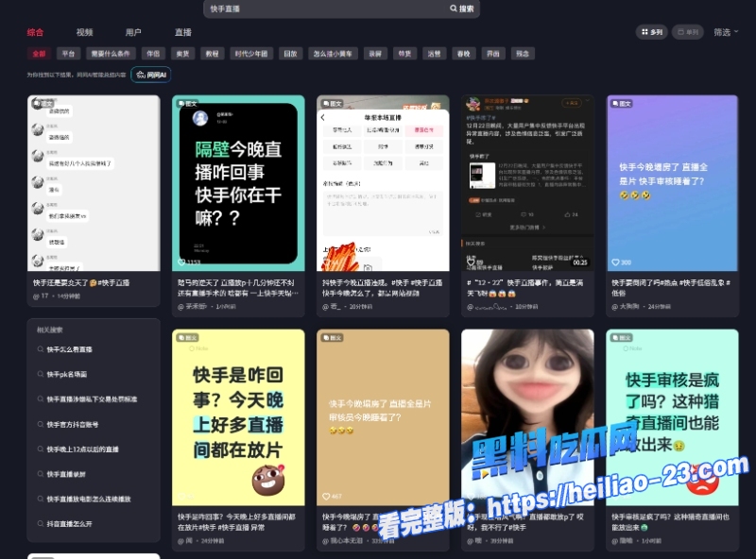Select the 单列 single-column layout toggle

[688, 32]
